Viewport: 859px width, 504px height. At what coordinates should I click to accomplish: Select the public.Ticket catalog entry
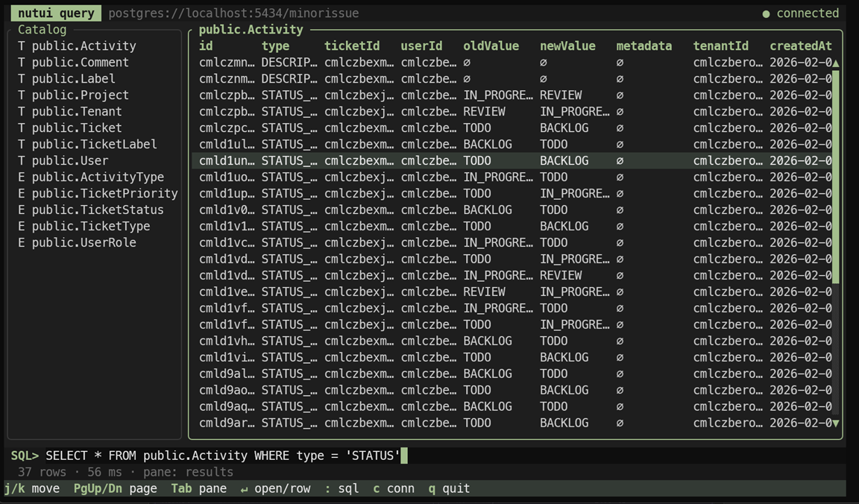(69, 128)
